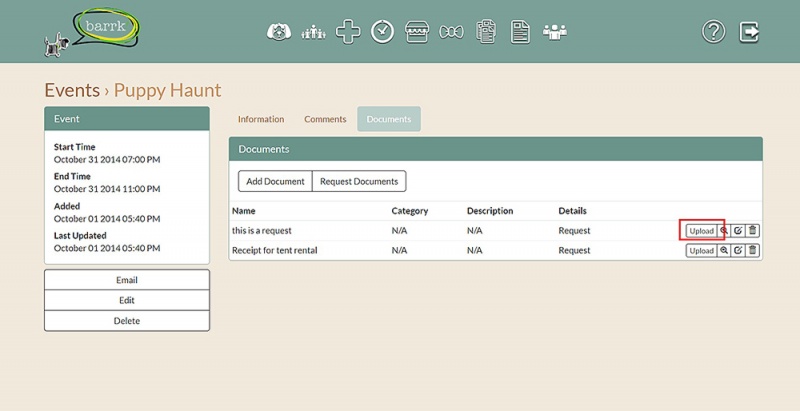Open the medical cross icon
The height and width of the screenshot is (411, 800).
click(x=348, y=32)
